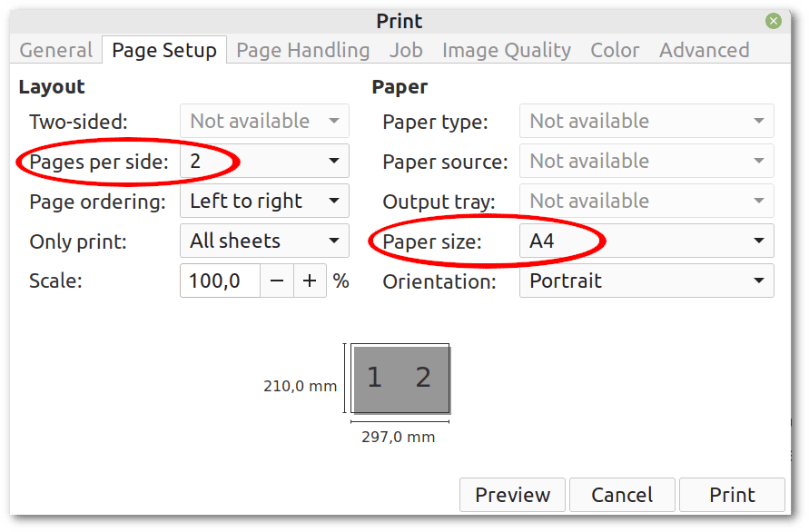Viewport: 809px width, 532px height.
Task: Open the Only print dropdown
Action: pos(263,241)
